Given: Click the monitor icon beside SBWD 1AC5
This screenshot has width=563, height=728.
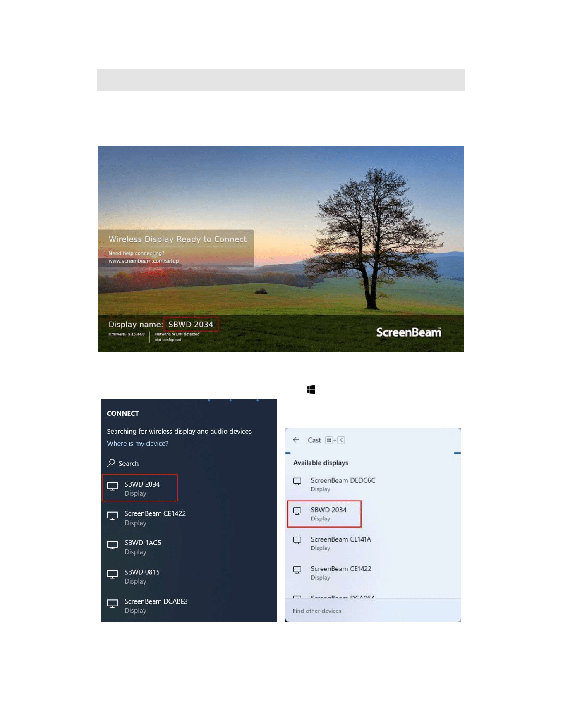Looking at the screenshot, I should 113,545.
